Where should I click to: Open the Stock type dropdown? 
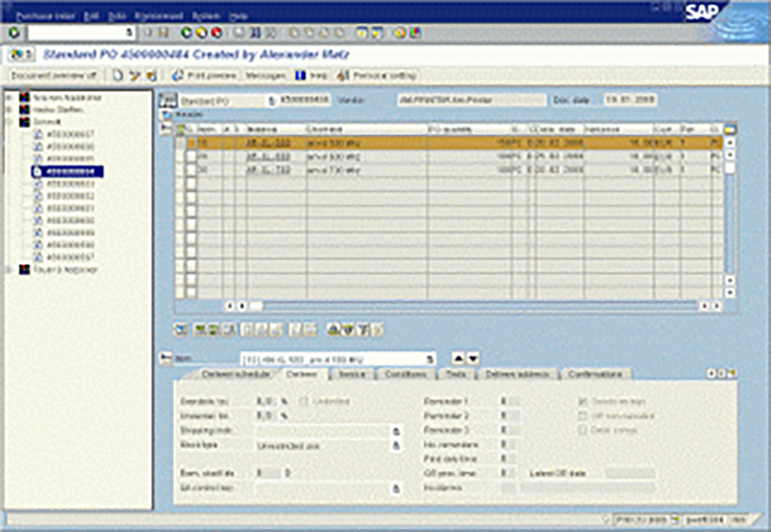[394, 445]
